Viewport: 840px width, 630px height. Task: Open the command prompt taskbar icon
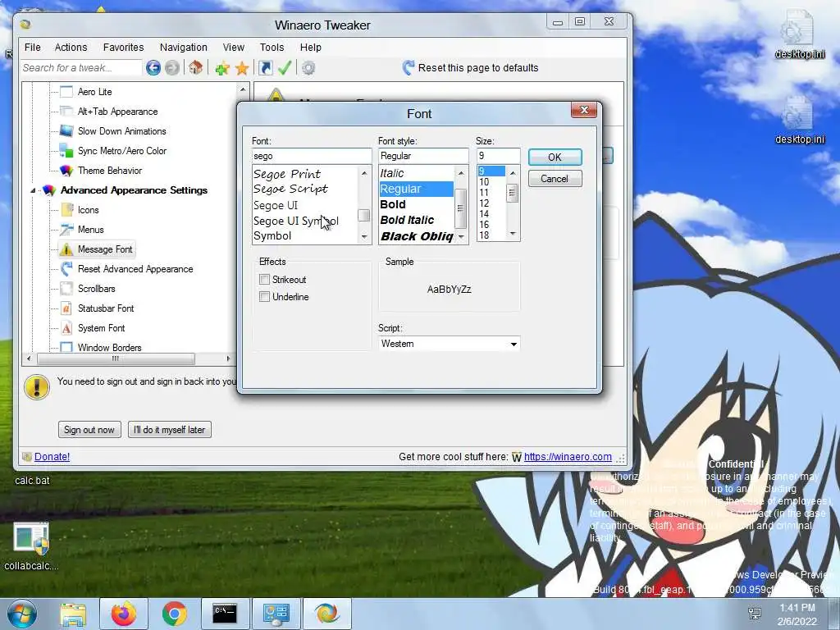click(x=225, y=614)
